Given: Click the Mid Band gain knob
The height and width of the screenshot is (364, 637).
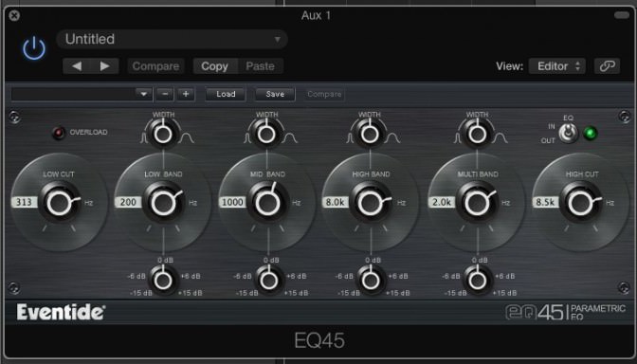Looking at the screenshot, I should (268, 280).
